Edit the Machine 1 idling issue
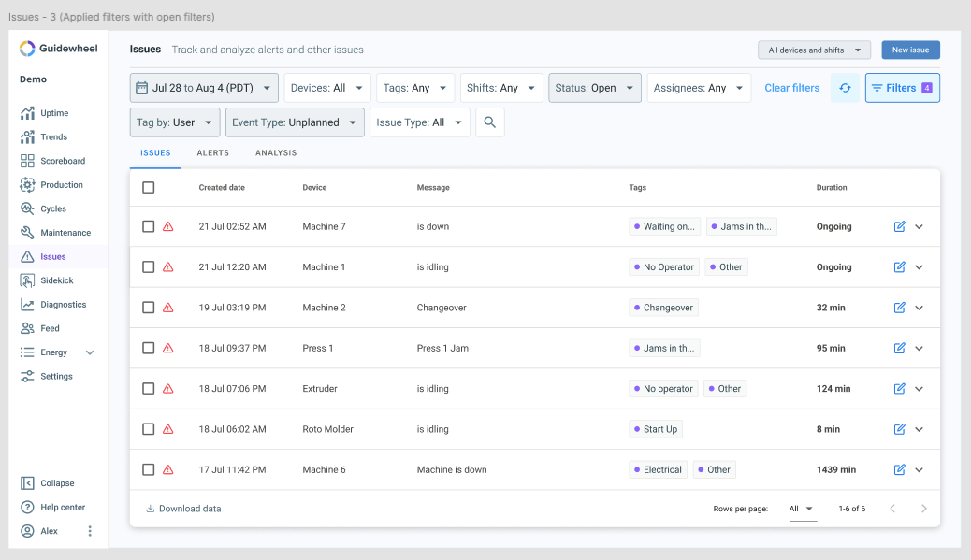Screen dimensions: 971x560 click(900, 267)
